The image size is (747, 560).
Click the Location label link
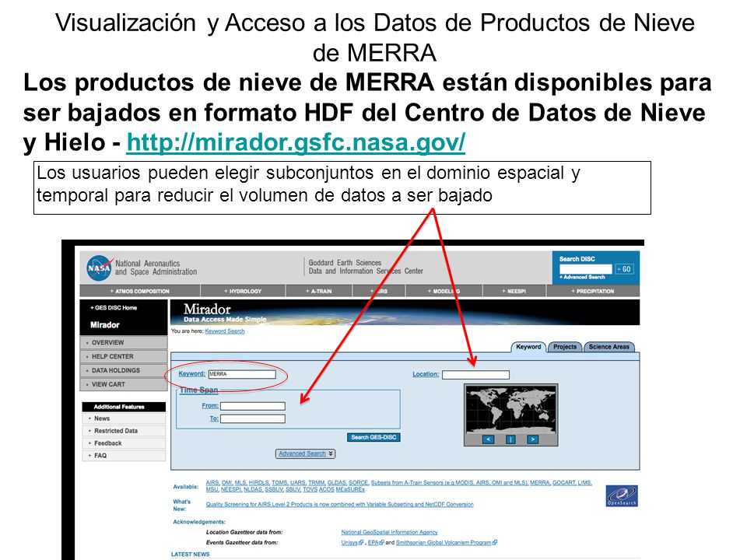426,374
